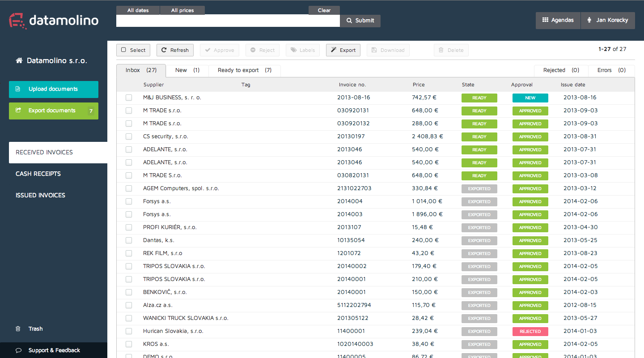Click the Clear filter button

324,10
